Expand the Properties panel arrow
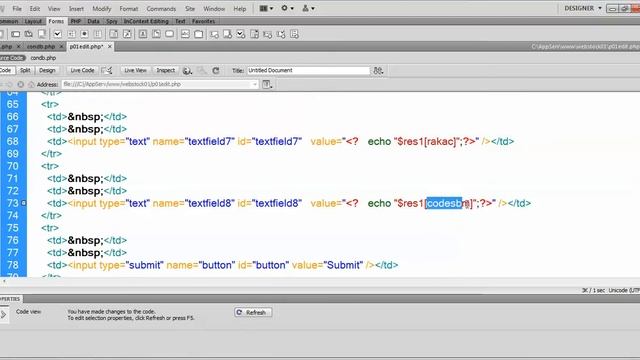Image resolution: width=640 pixels, height=360 pixels. coord(3,314)
